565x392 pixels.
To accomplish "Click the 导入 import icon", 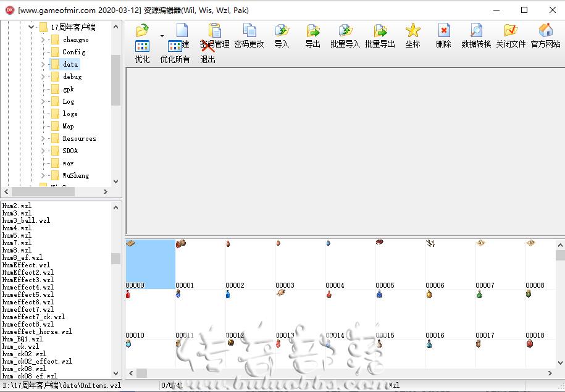I will 282,30.
